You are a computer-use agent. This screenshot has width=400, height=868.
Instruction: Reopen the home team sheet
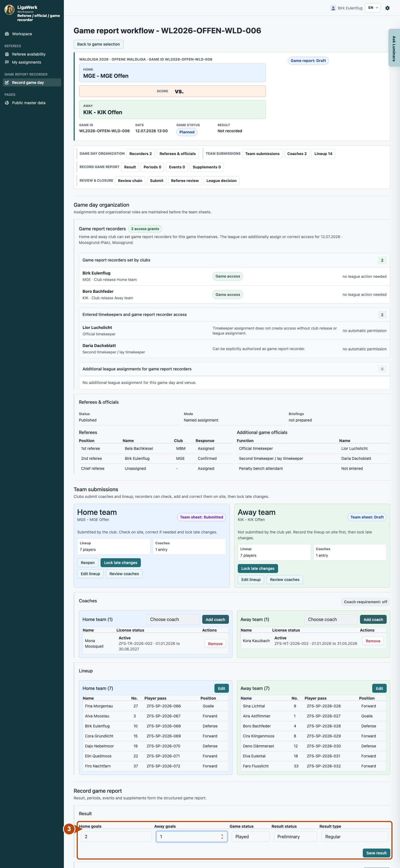(x=87, y=563)
